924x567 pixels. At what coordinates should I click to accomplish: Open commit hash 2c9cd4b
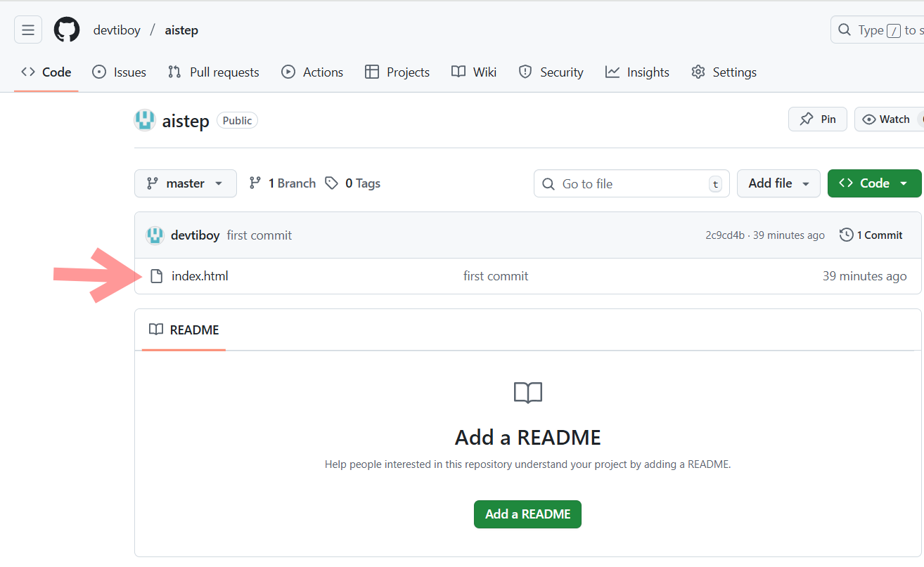point(725,235)
